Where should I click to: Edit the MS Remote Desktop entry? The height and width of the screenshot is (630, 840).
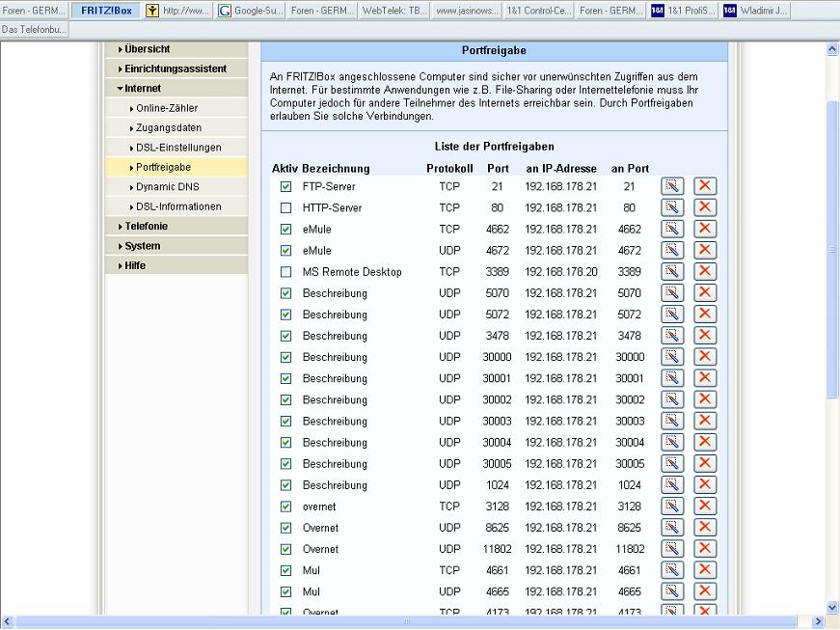pyautogui.click(x=672, y=272)
